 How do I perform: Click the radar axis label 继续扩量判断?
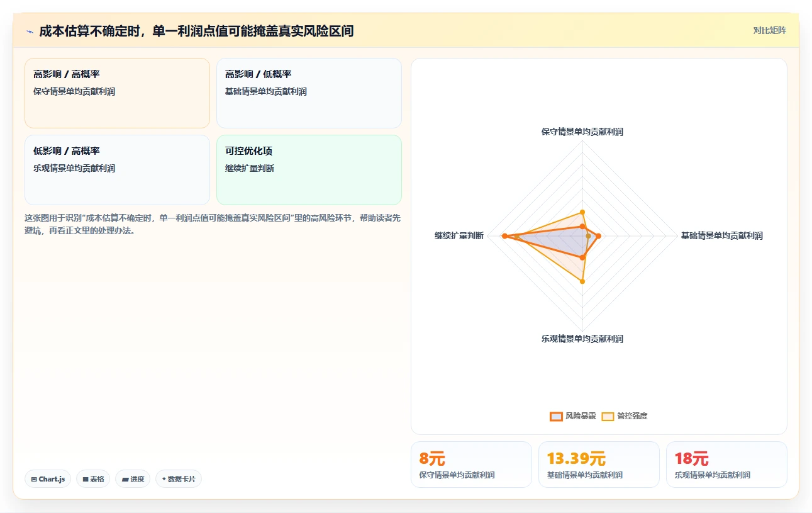(459, 235)
